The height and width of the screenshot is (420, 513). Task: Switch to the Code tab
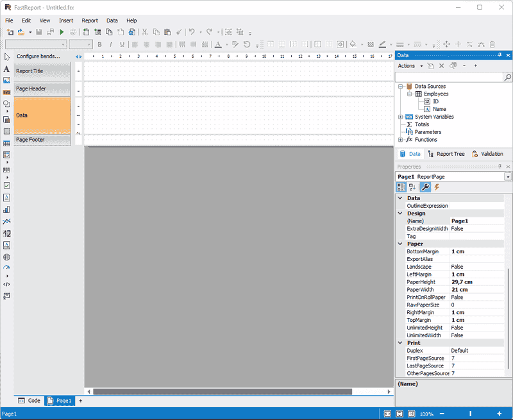(x=29, y=400)
